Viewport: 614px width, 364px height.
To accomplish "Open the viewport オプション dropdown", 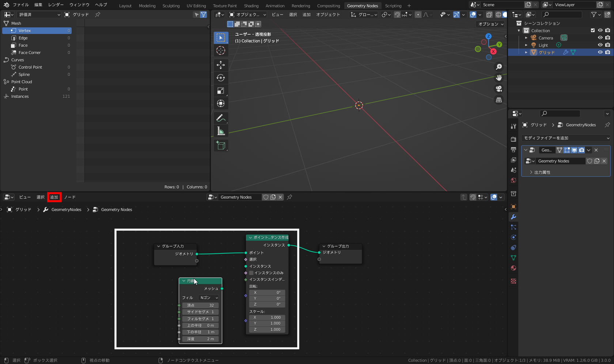I will (x=490, y=24).
